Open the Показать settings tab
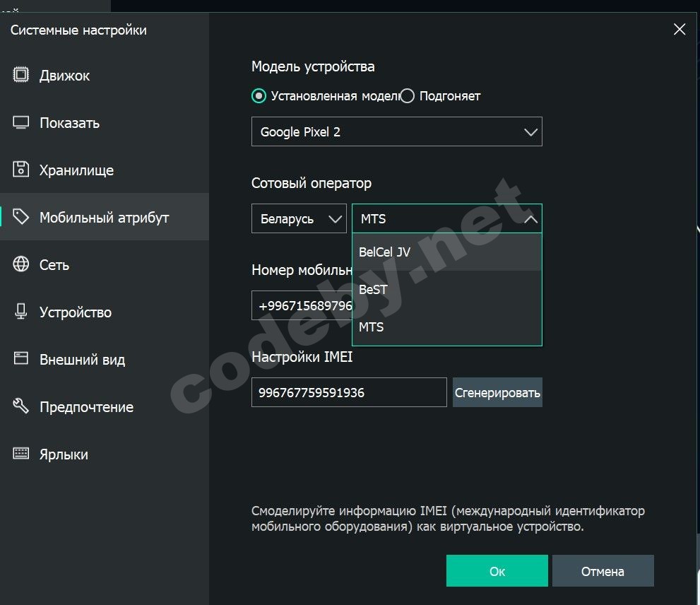 (105, 122)
